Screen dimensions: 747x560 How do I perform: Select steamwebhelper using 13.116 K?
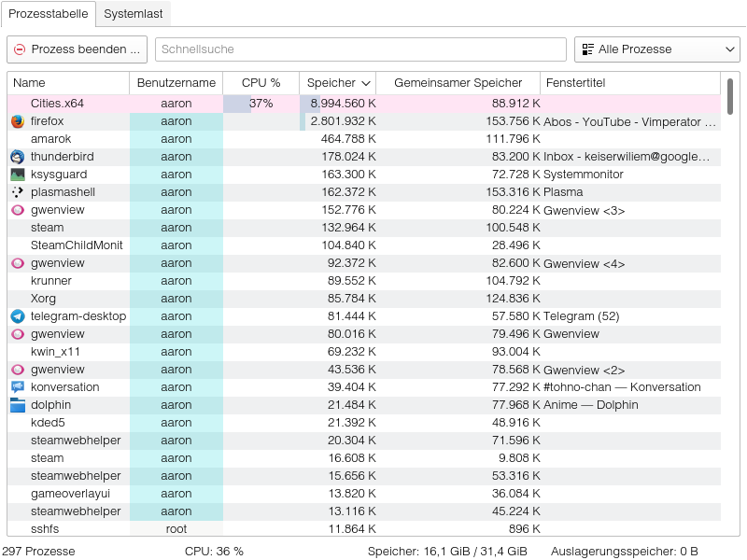click(x=364, y=511)
